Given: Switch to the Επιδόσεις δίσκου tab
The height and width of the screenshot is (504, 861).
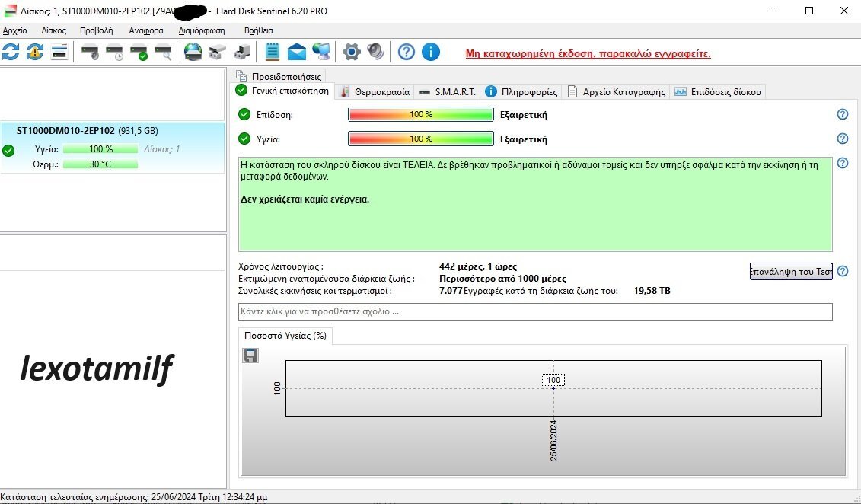Looking at the screenshot, I should pos(718,91).
